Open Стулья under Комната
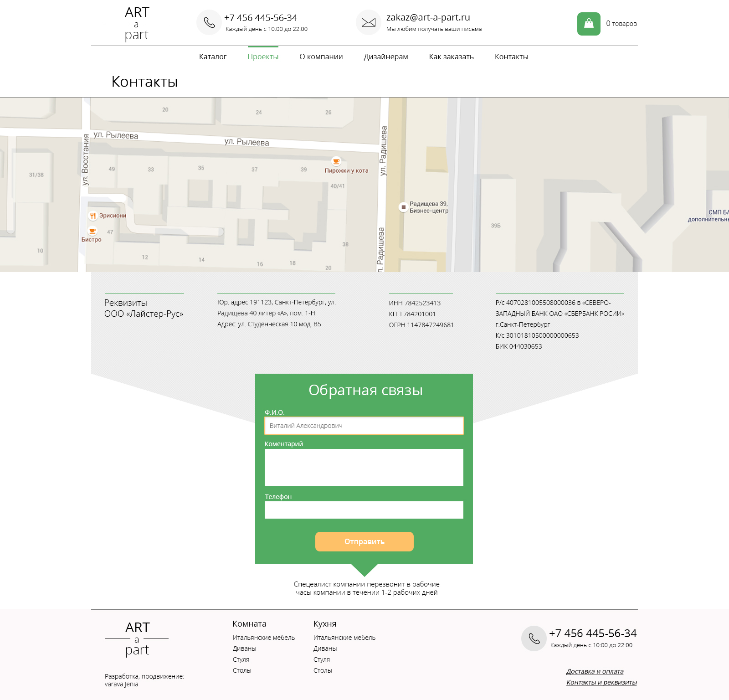Viewport: 729px width, 700px height. pos(241,659)
